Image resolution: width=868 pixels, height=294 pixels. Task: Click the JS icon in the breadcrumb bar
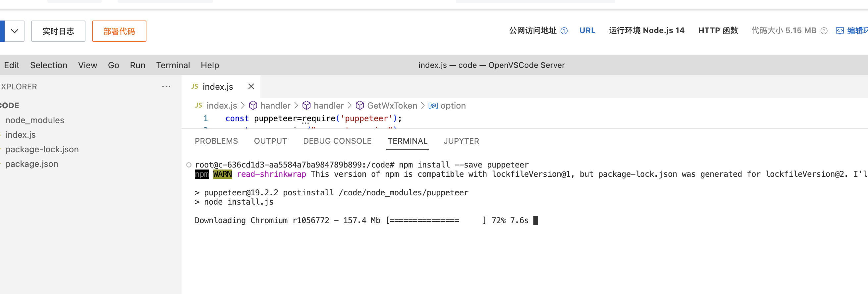pos(198,105)
